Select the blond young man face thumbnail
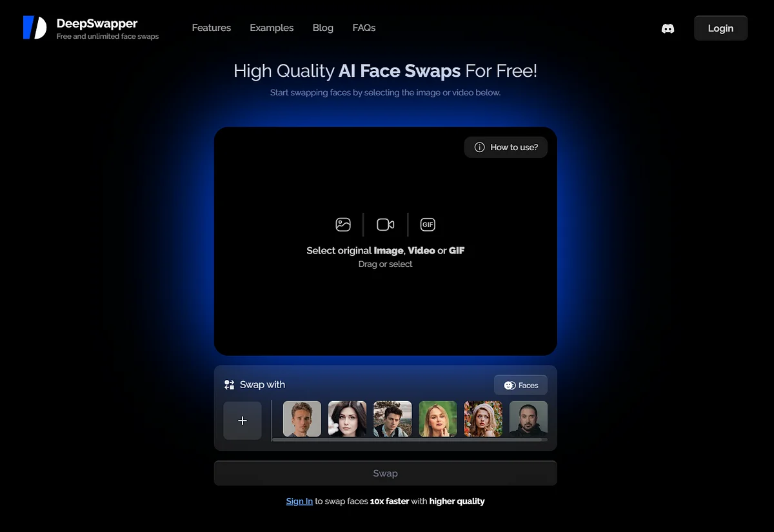774x532 pixels. tap(302, 419)
